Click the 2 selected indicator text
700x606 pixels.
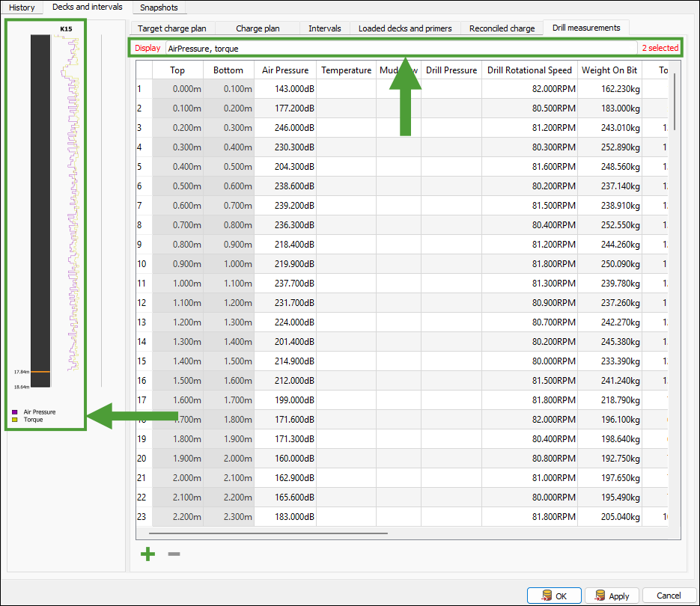(660, 48)
